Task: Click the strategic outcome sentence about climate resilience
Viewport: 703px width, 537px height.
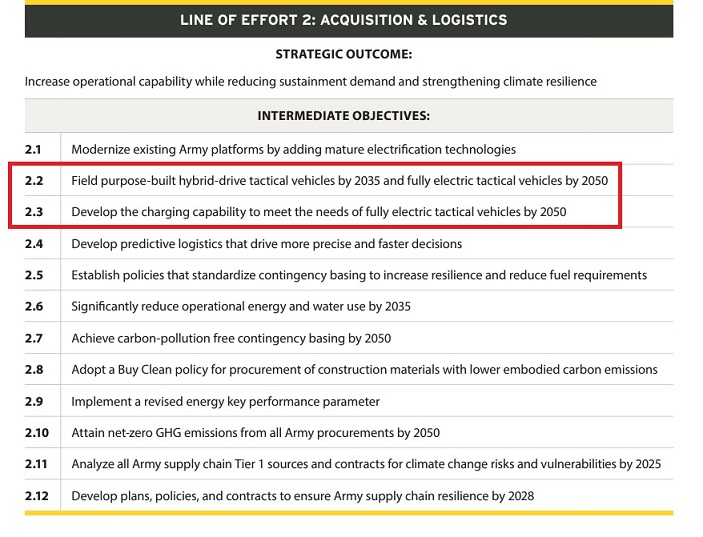Action: (310, 81)
